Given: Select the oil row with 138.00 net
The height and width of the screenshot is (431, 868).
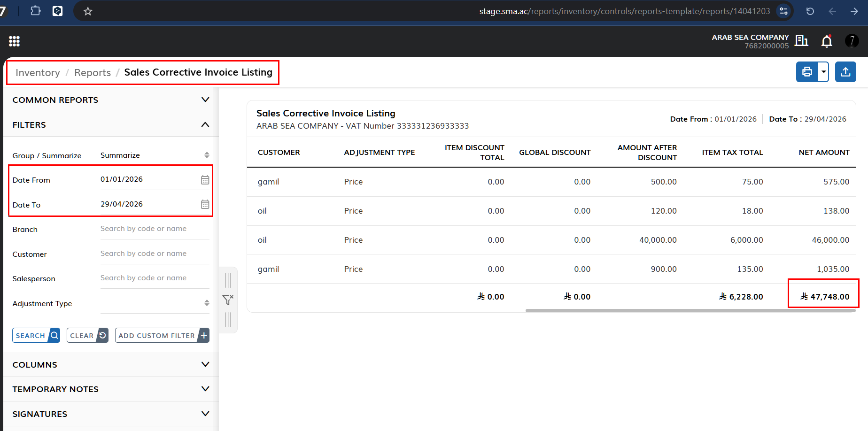Looking at the screenshot, I should [551, 211].
